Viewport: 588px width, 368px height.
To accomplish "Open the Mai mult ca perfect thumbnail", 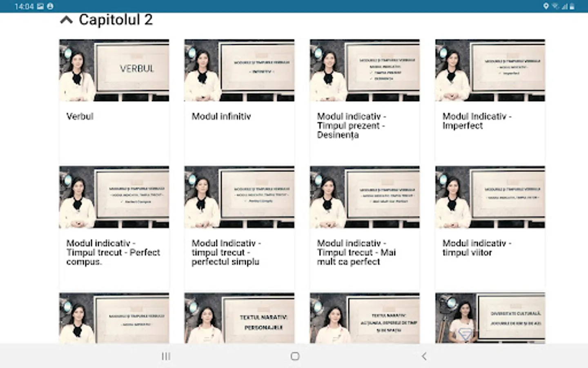I will coord(365,197).
